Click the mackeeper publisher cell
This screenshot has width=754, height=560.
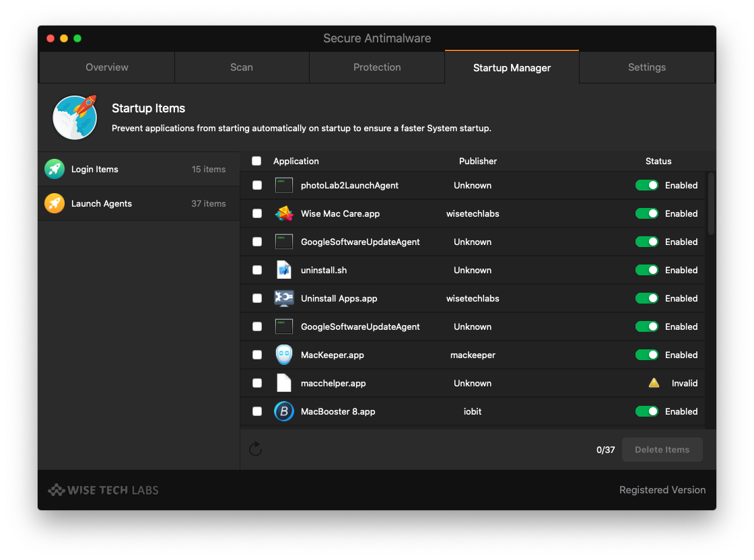point(472,355)
